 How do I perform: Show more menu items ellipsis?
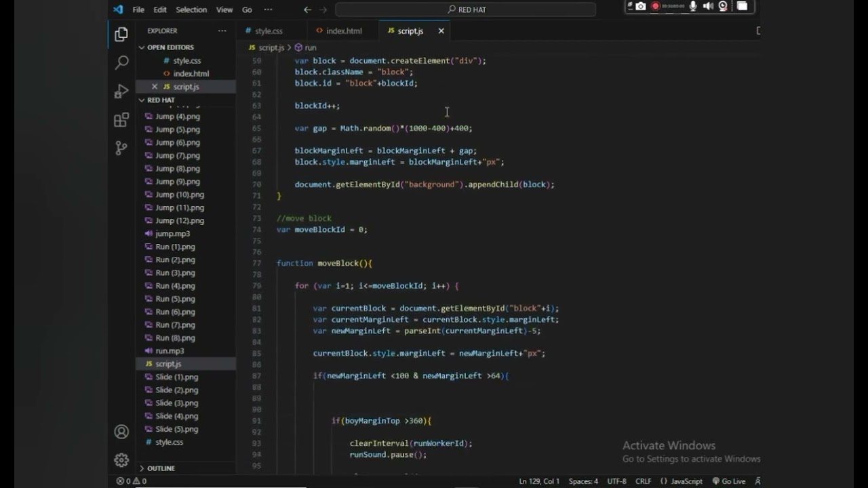(x=268, y=9)
